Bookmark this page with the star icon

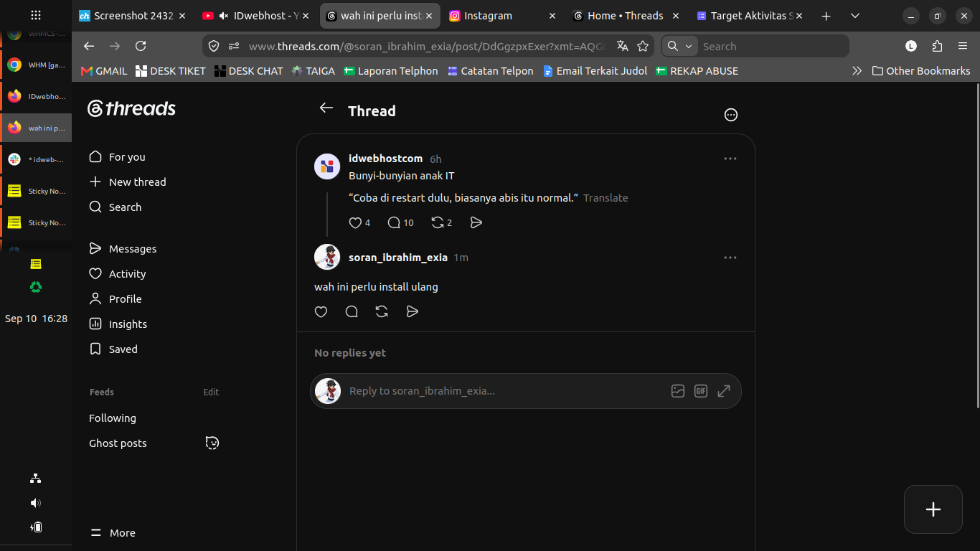643,46
